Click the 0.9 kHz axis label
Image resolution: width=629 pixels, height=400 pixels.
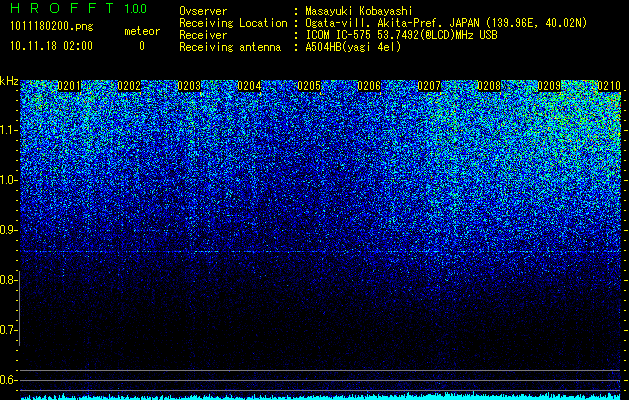pyautogui.click(x=8, y=230)
